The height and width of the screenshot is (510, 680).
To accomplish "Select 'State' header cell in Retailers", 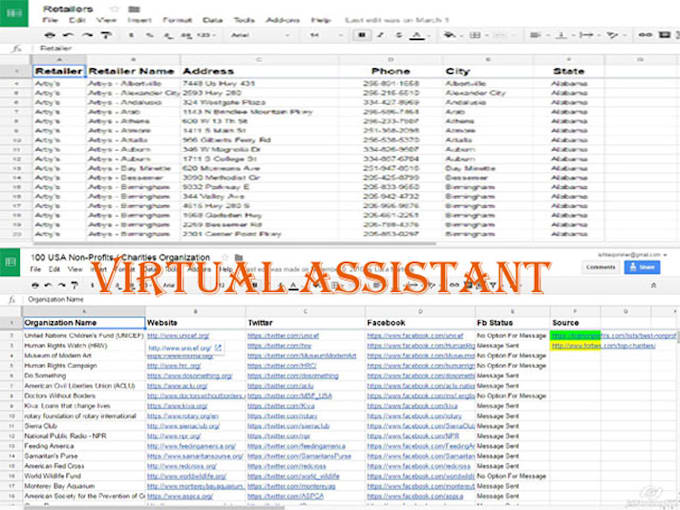I will 569,71.
